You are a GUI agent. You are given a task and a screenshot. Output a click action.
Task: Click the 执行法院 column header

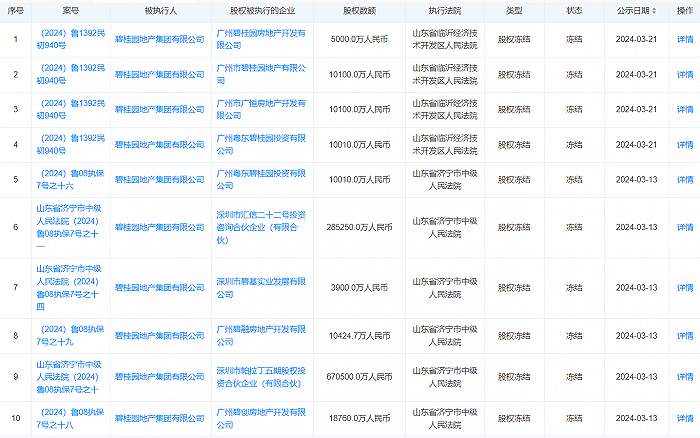point(445,11)
